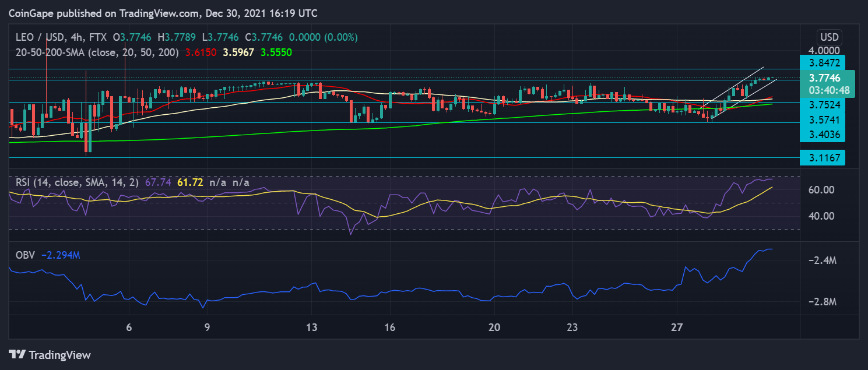Click the 6 date on time axis
Screen dimensions: 868x370
(x=129, y=327)
